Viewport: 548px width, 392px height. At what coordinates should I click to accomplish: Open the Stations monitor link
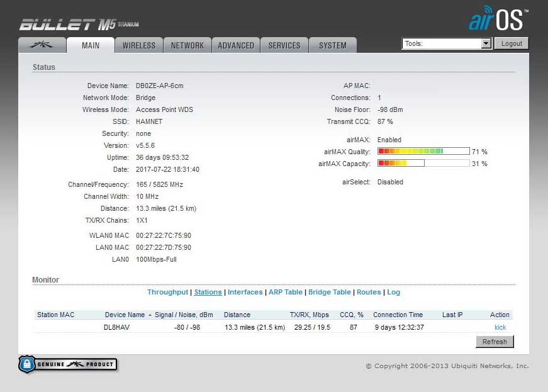click(x=208, y=292)
